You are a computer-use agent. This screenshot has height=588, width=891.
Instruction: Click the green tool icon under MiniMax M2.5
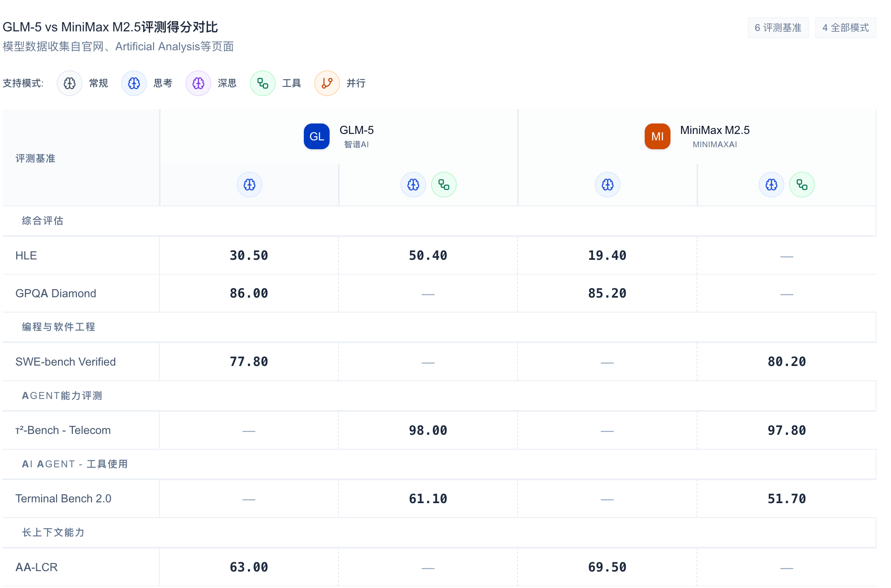(802, 185)
